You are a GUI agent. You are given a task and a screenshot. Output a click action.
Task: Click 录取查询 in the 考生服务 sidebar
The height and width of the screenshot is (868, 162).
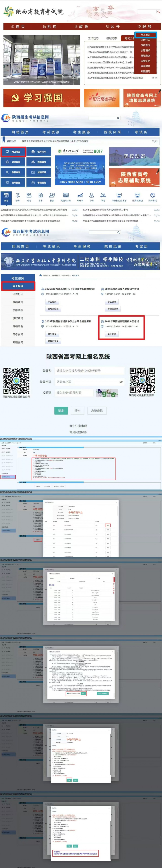click(18, 318)
